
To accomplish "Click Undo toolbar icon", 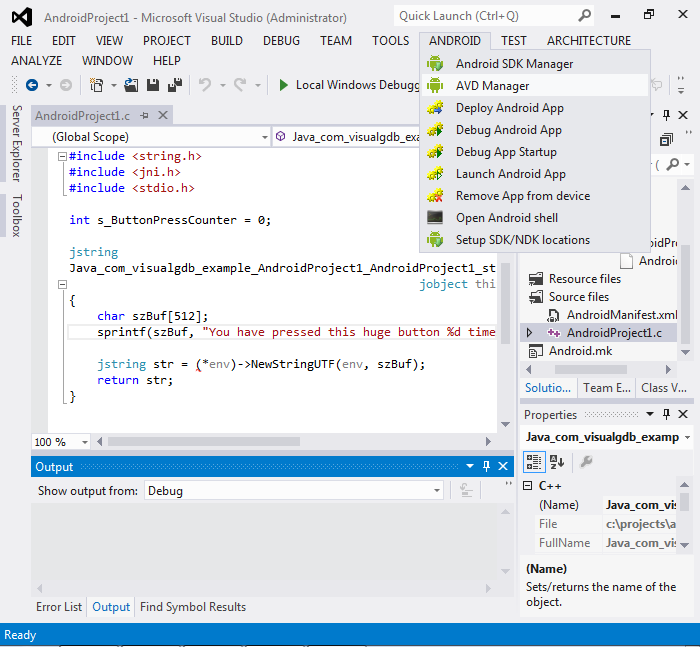I will [205, 84].
